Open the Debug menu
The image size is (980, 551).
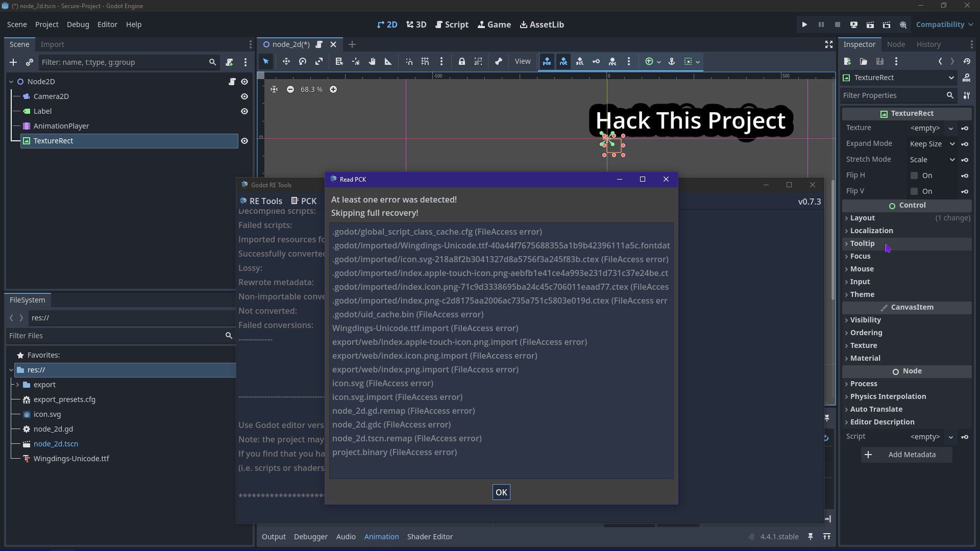(78, 24)
